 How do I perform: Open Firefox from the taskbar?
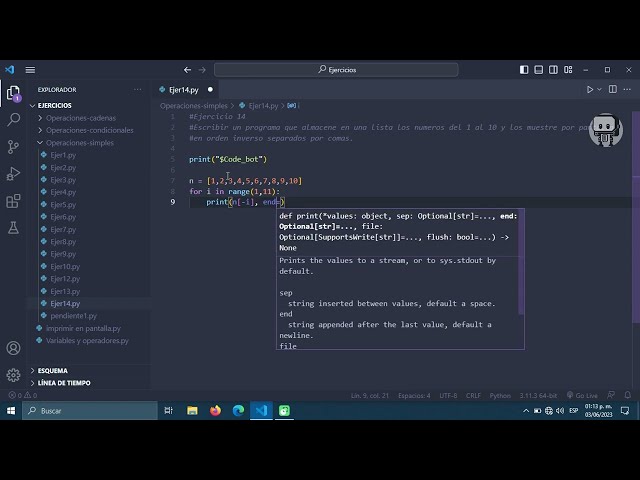(216, 411)
